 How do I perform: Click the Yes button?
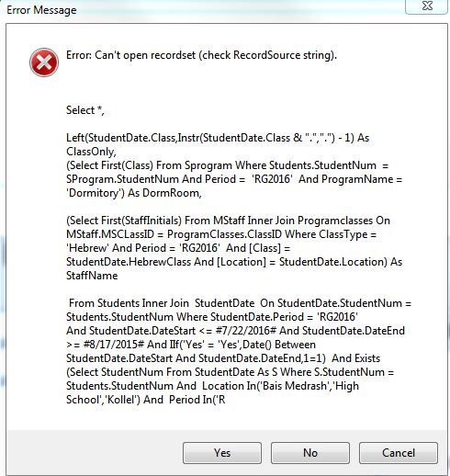coord(222,453)
